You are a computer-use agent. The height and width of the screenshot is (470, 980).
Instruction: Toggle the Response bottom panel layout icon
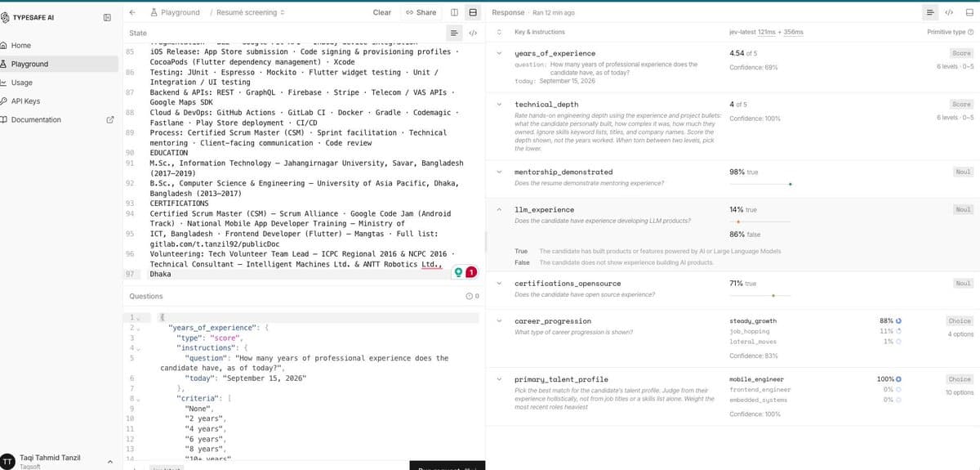pyautogui.click(x=969, y=12)
